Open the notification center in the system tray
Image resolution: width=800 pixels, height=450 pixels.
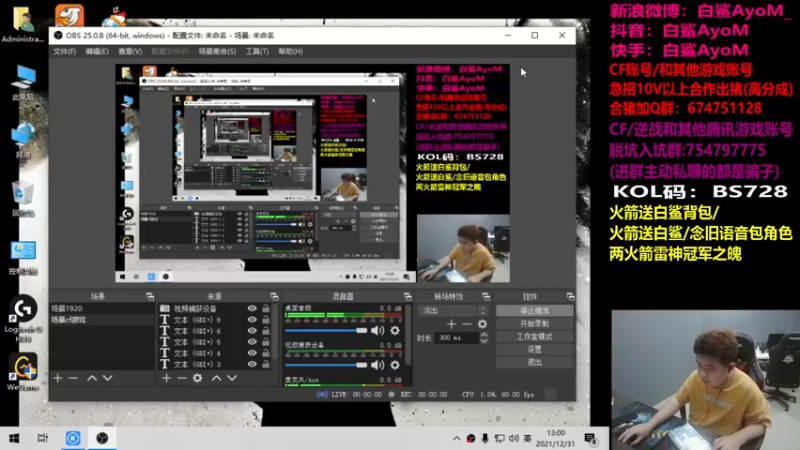(591, 438)
